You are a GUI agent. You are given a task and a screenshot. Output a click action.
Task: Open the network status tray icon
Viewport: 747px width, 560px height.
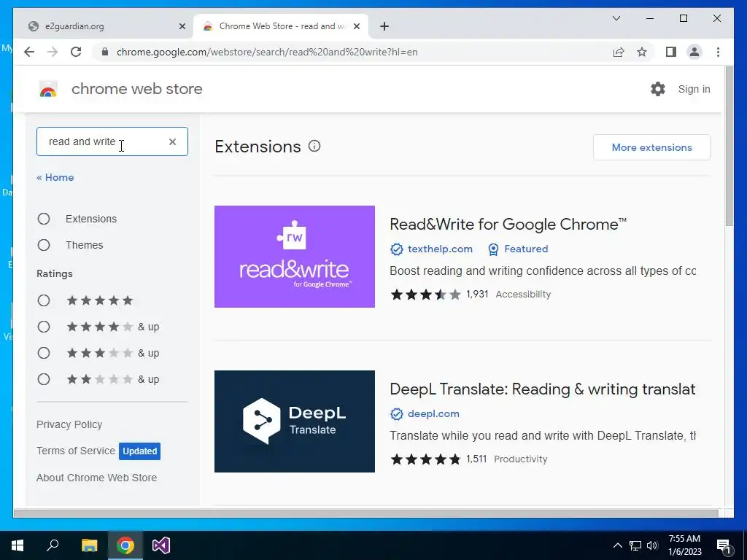point(635,545)
